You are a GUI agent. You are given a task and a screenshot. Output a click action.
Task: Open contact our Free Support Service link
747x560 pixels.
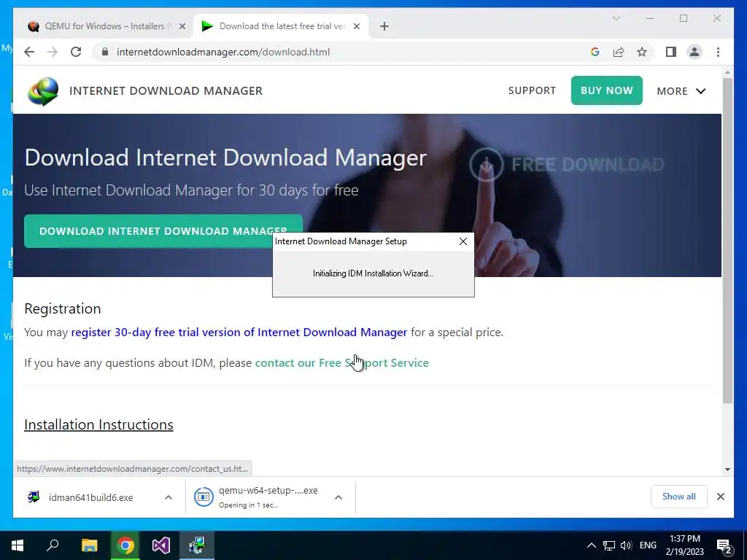(x=341, y=363)
